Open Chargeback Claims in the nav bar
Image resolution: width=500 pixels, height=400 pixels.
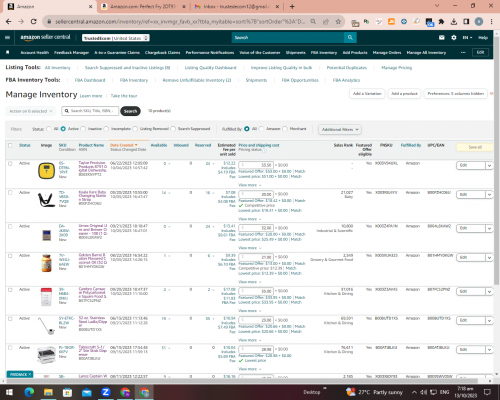pos(162,52)
